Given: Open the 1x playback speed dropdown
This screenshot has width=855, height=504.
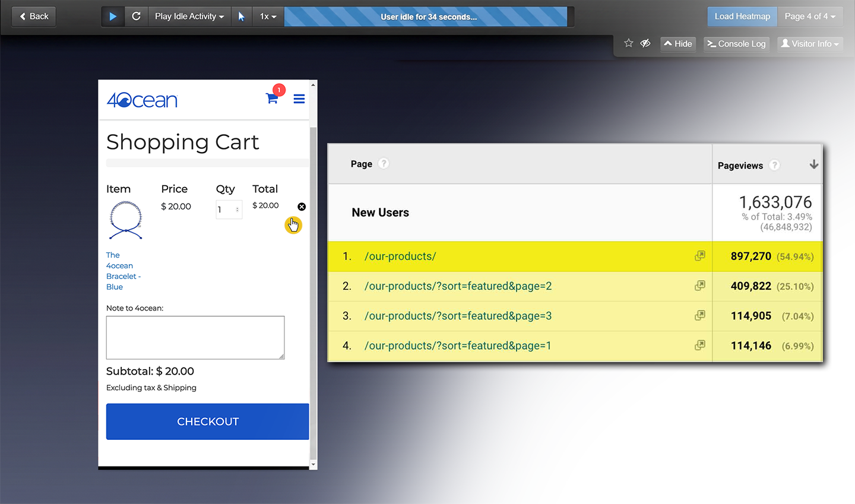Looking at the screenshot, I should [x=268, y=17].
